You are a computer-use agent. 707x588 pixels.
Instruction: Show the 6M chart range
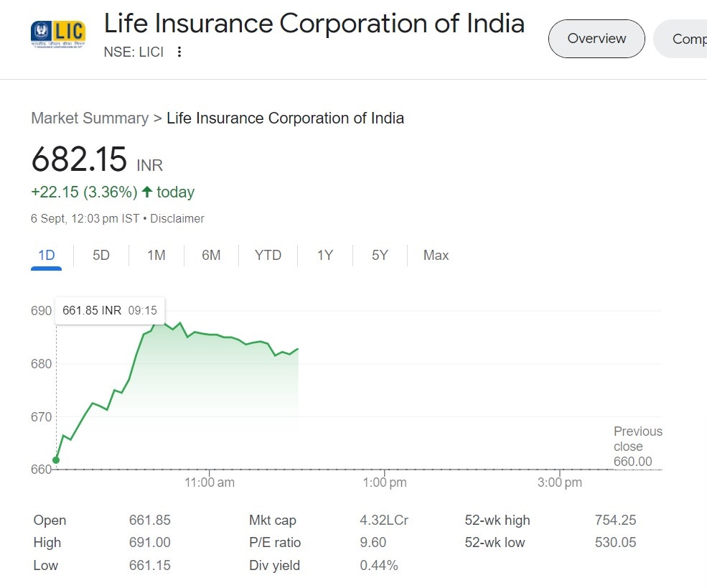(x=211, y=256)
